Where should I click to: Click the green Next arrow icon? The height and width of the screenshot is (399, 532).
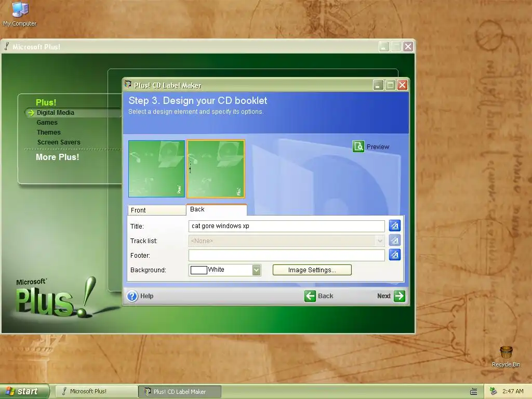400,296
